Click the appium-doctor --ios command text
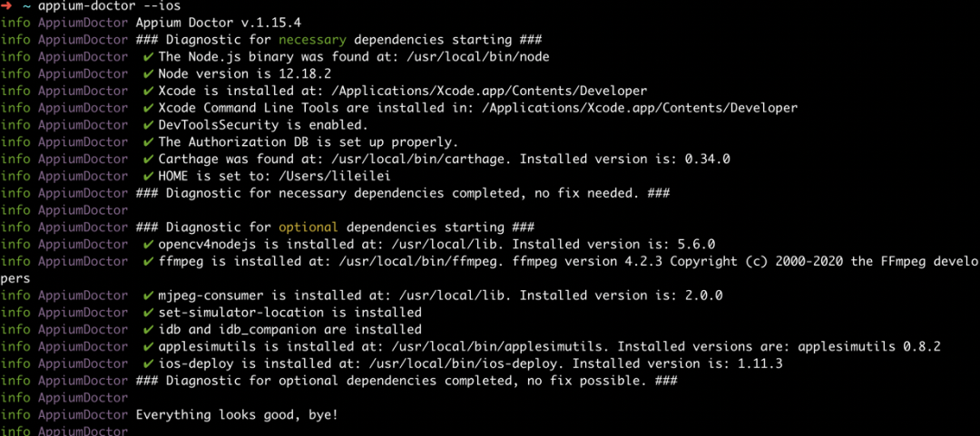980x436 pixels. coord(108,6)
